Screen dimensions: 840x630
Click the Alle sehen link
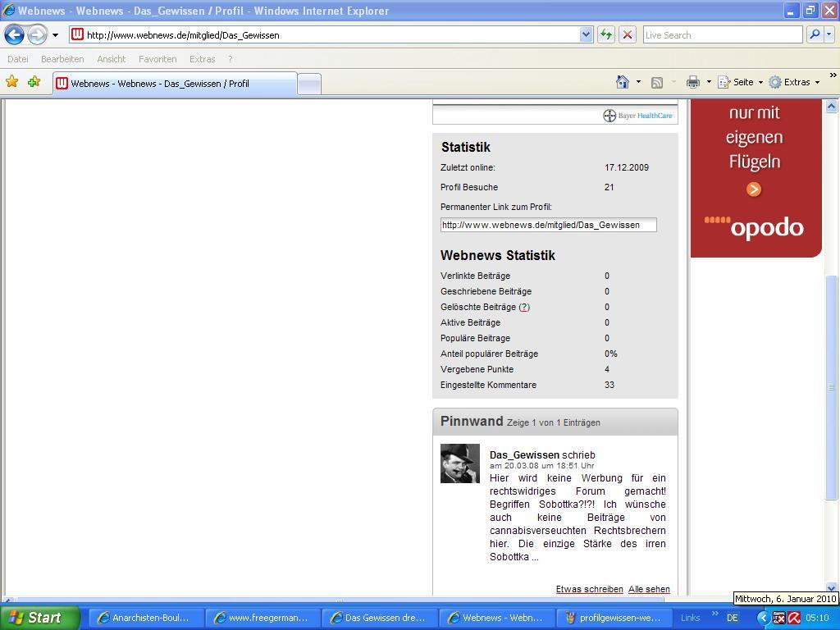coord(649,589)
